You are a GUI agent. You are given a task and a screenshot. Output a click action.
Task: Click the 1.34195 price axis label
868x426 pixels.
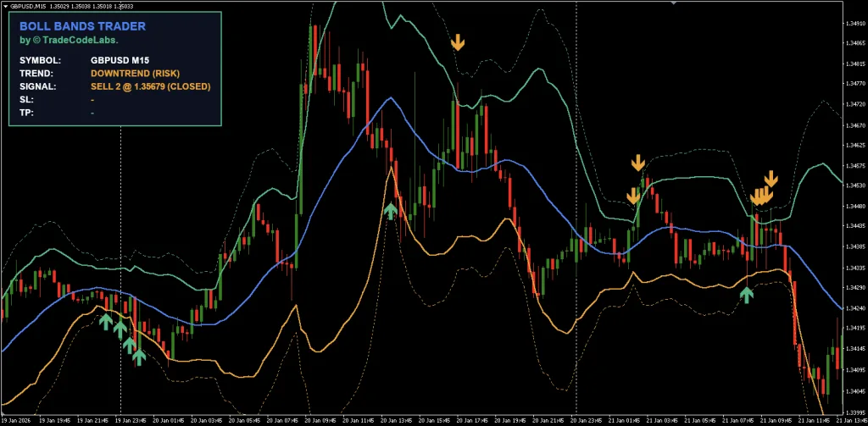pyautogui.click(x=856, y=329)
